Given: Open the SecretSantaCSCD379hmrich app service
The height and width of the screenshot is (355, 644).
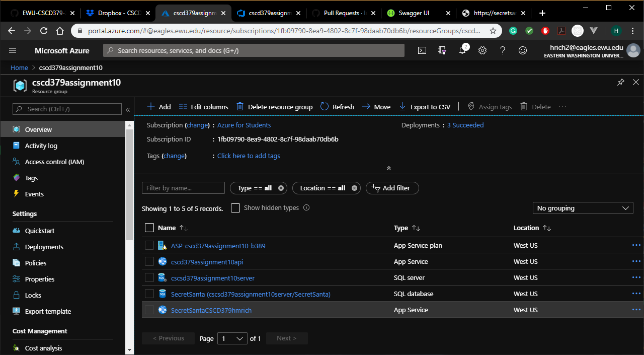Looking at the screenshot, I should click(211, 310).
